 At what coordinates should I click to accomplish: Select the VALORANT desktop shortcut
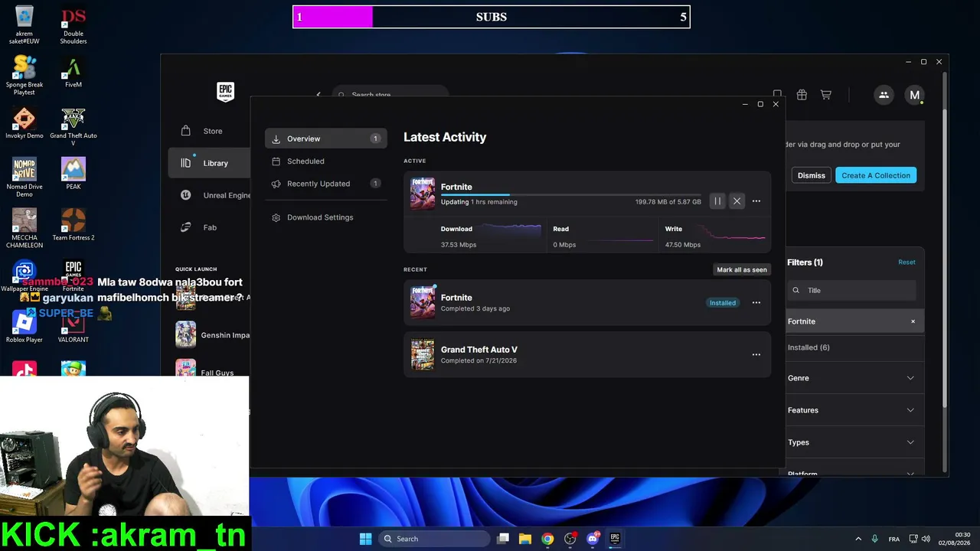pos(73,327)
